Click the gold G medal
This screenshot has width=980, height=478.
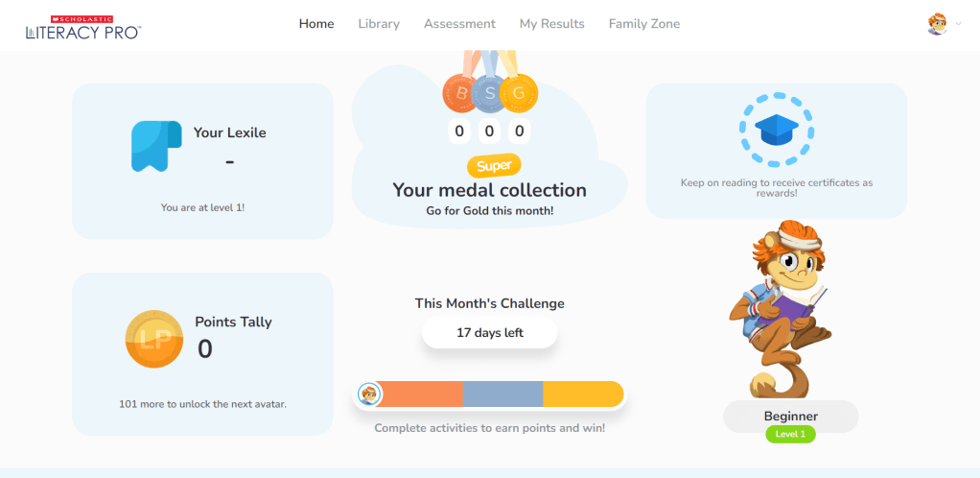point(519,93)
